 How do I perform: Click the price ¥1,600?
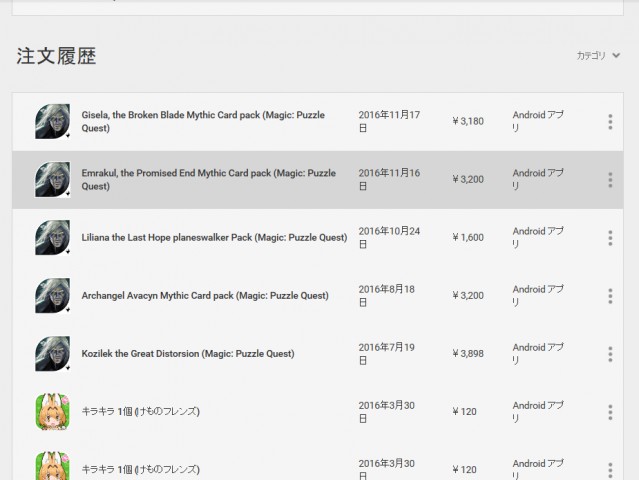point(468,238)
